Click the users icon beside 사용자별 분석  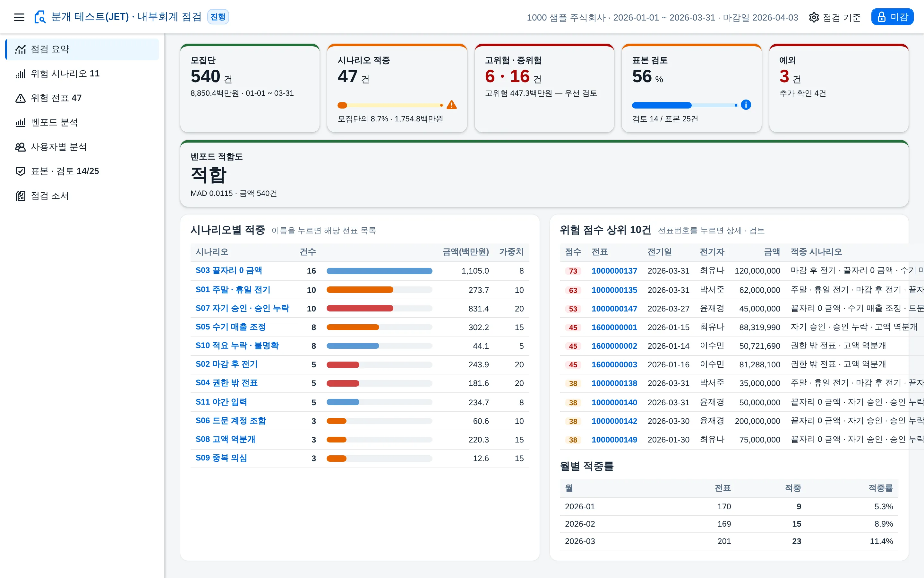tap(20, 147)
